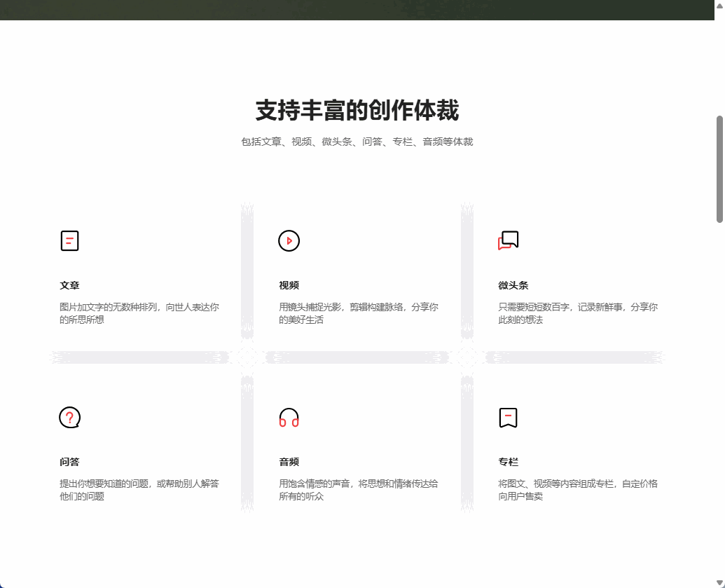Click the red question mark symbol
The image size is (725, 588).
(69, 417)
